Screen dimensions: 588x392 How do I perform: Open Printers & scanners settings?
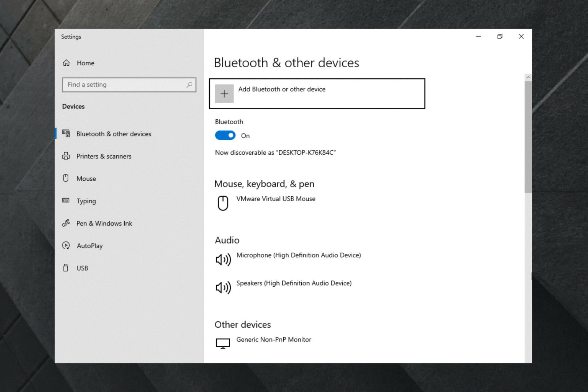[x=66, y=156]
